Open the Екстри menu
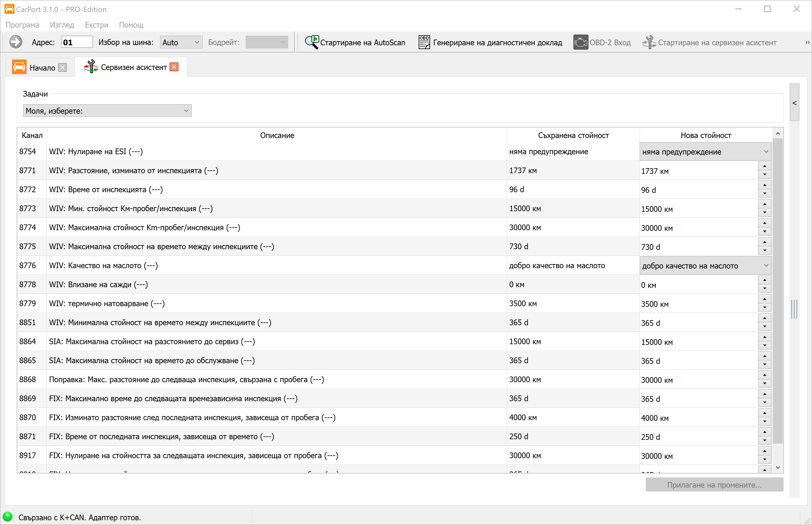The width and height of the screenshot is (812, 525). point(97,25)
